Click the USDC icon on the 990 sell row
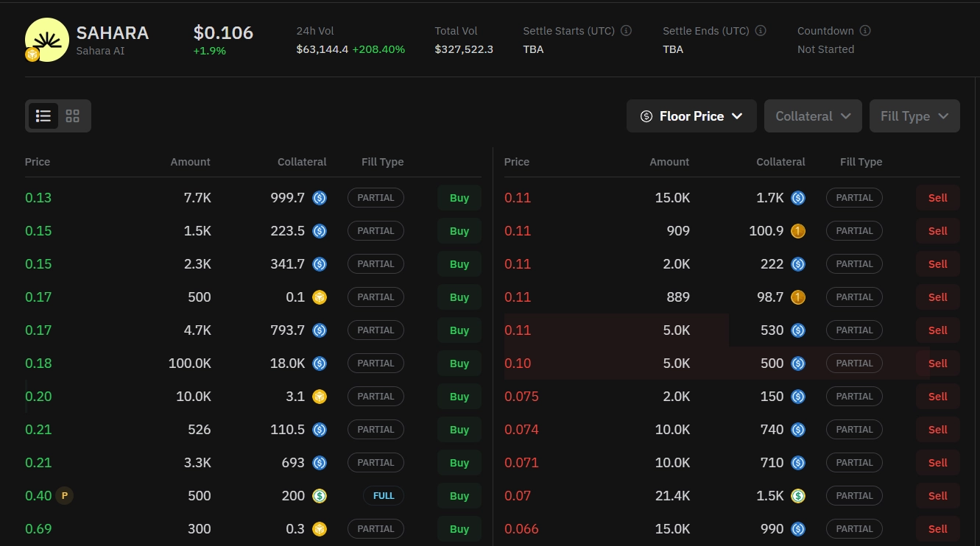 [x=797, y=528]
